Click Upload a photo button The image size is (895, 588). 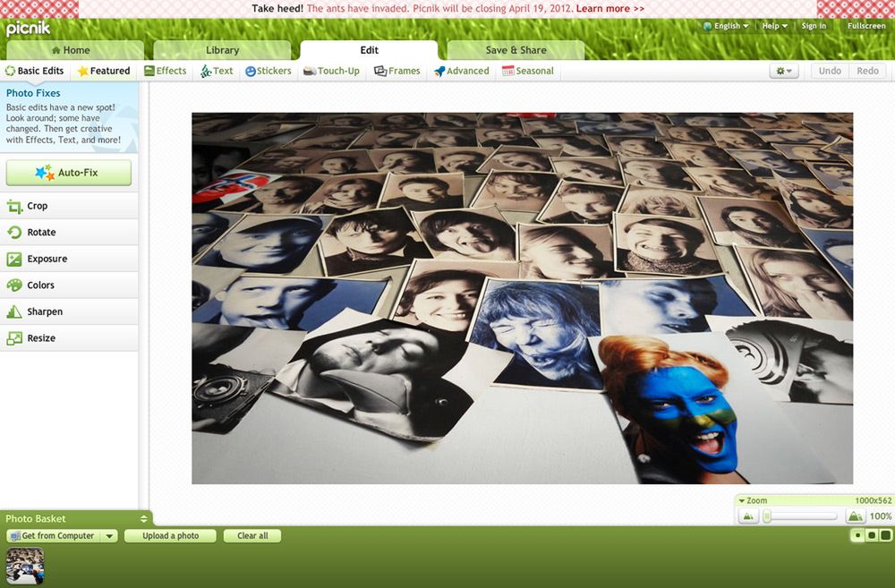(171, 536)
